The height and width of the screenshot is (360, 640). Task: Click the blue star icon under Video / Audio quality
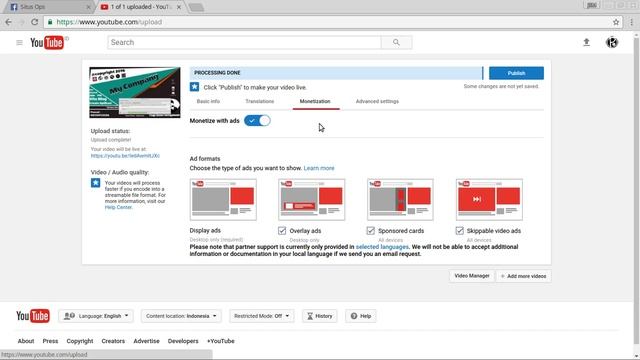tap(96, 183)
